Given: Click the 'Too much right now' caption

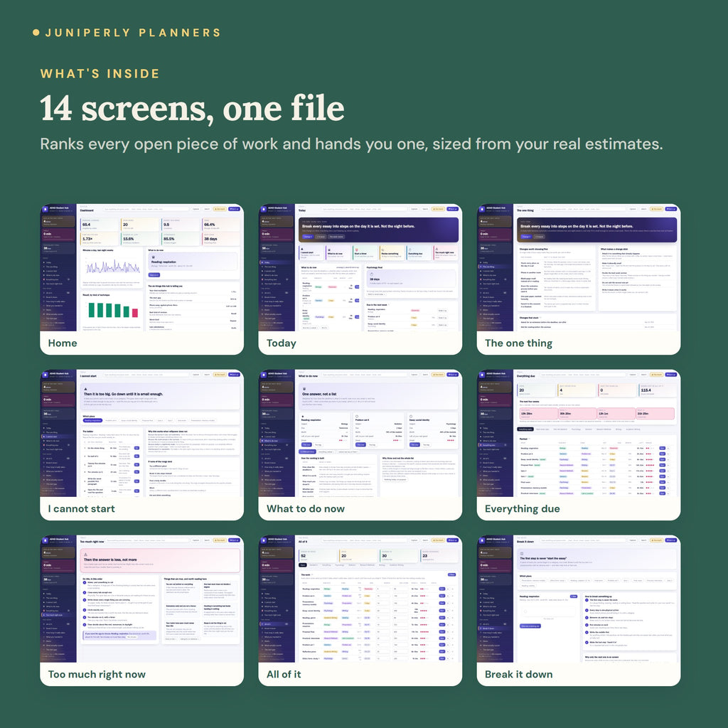Looking at the screenshot, I should click(97, 675).
